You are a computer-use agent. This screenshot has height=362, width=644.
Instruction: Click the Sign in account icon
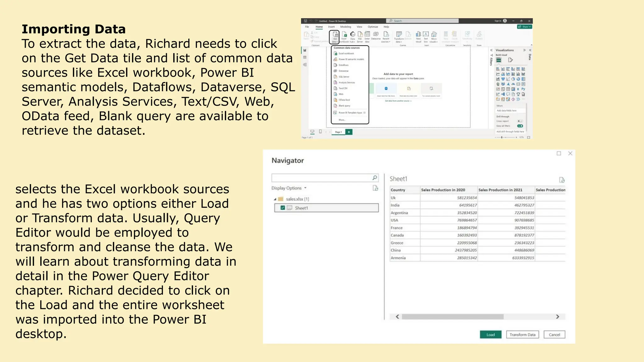(x=505, y=21)
